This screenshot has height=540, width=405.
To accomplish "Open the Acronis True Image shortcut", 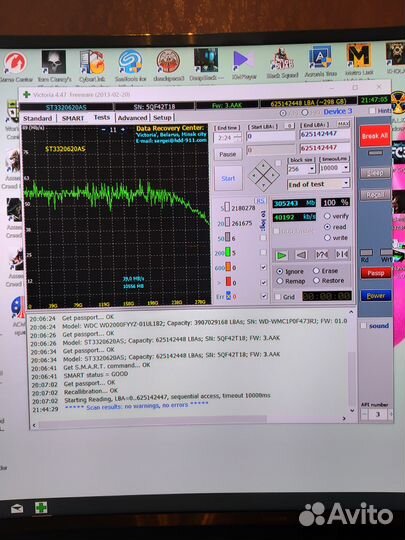I will [x=320, y=61].
